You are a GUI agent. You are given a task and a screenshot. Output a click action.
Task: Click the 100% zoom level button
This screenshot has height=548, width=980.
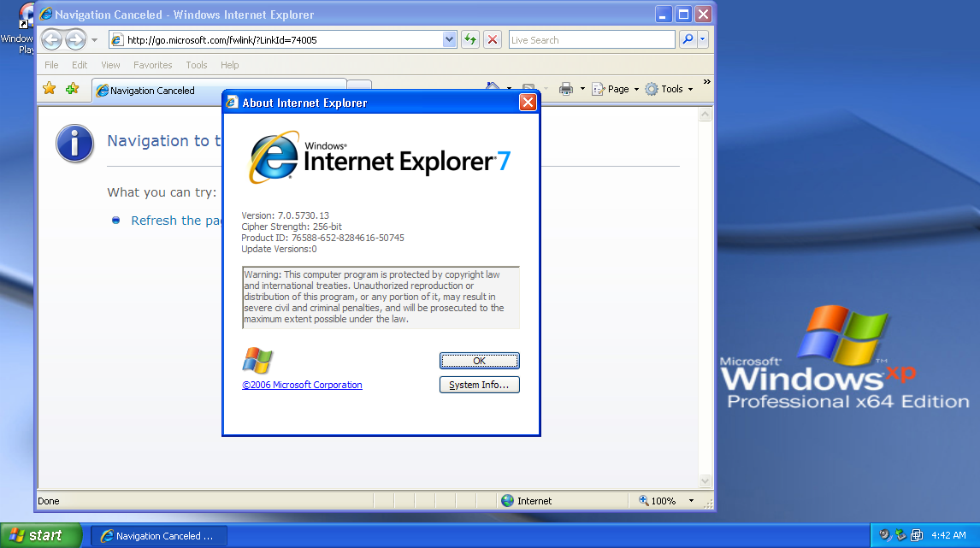pos(657,500)
